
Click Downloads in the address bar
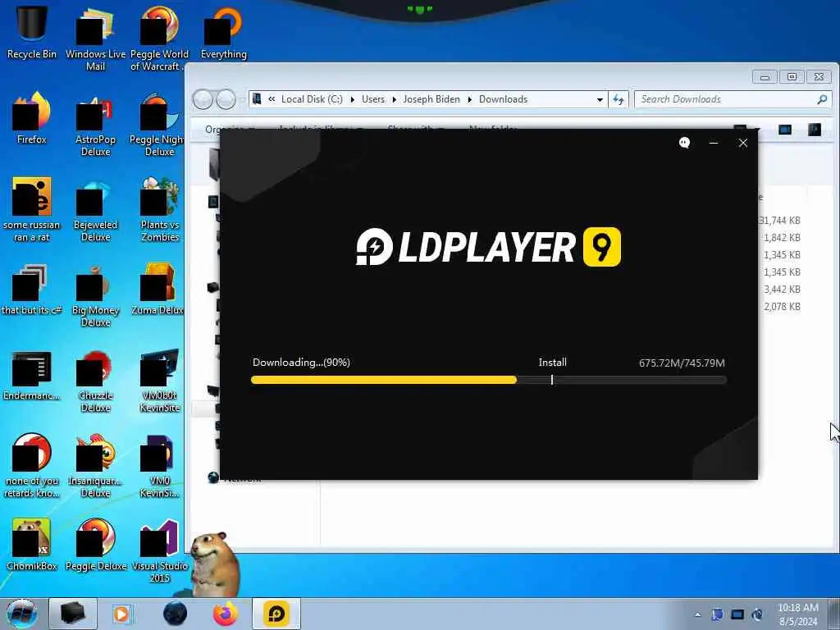click(x=503, y=99)
